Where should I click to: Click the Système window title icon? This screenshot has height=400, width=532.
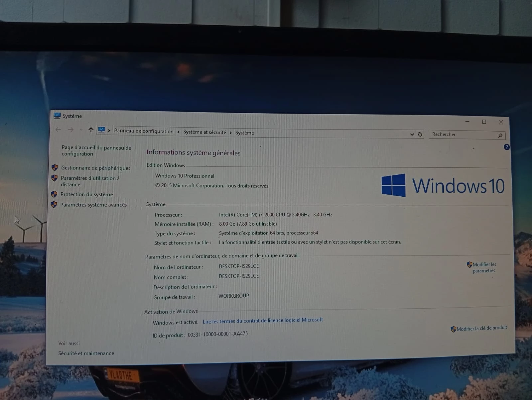(57, 116)
